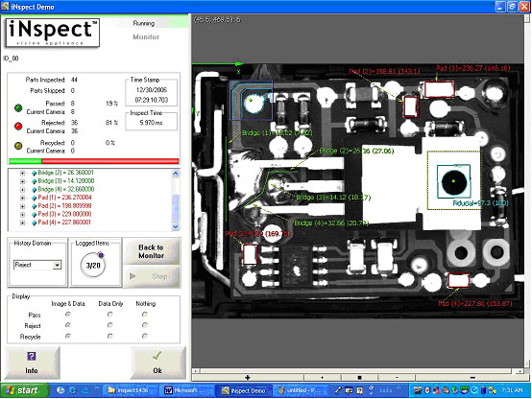Click the Stop button
Viewport: 532px width, 399px height.
pos(152,276)
